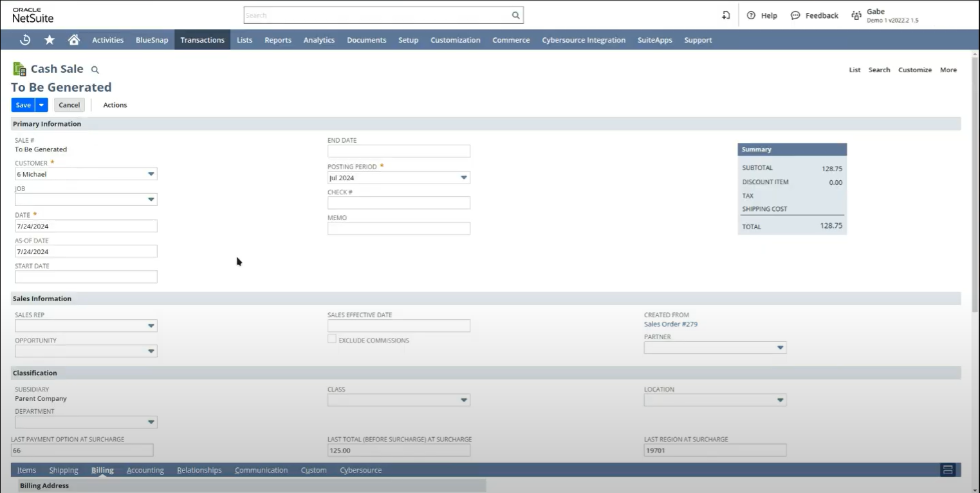The height and width of the screenshot is (493, 980).
Task: Open the Feedback speech bubble icon
Action: pos(795,15)
